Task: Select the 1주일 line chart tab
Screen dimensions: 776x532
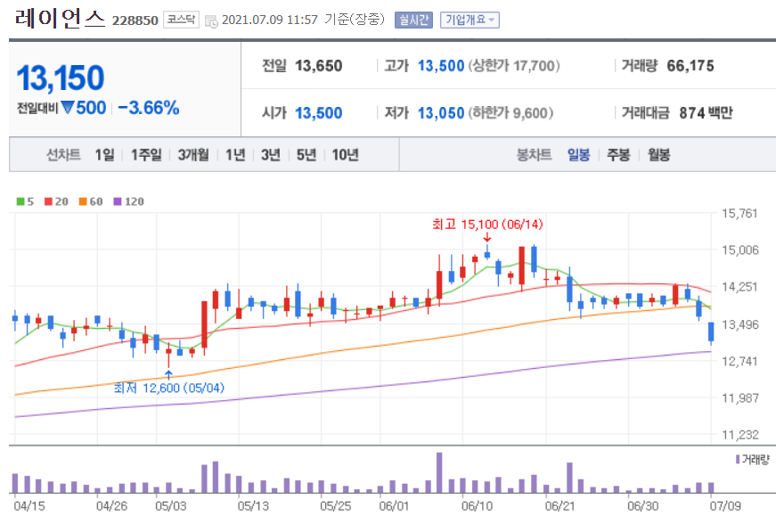Action: click(x=146, y=155)
